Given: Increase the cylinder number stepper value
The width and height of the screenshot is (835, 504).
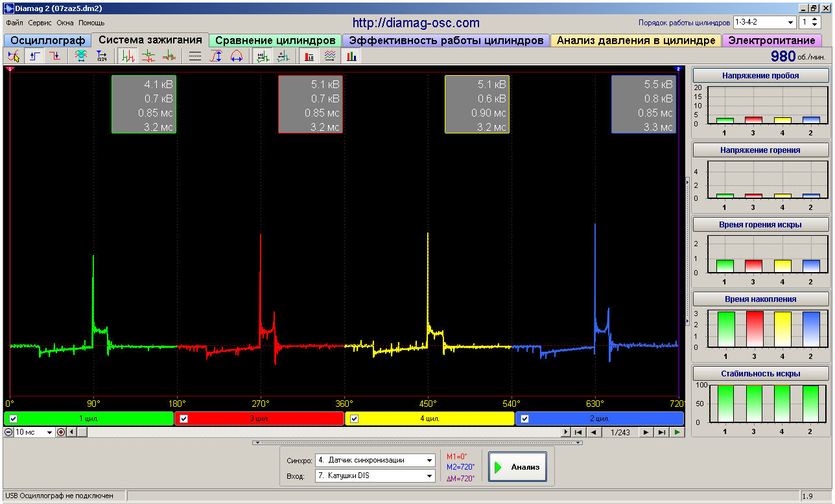Looking at the screenshot, I should point(816,19).
